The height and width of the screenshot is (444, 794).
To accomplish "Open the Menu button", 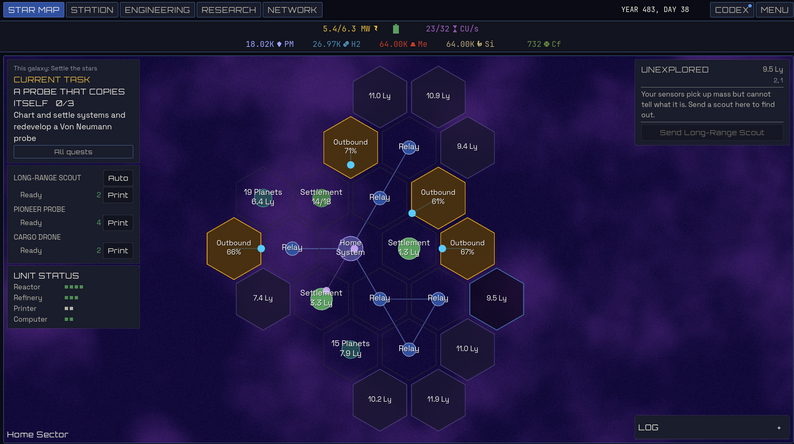I will 774,10.
